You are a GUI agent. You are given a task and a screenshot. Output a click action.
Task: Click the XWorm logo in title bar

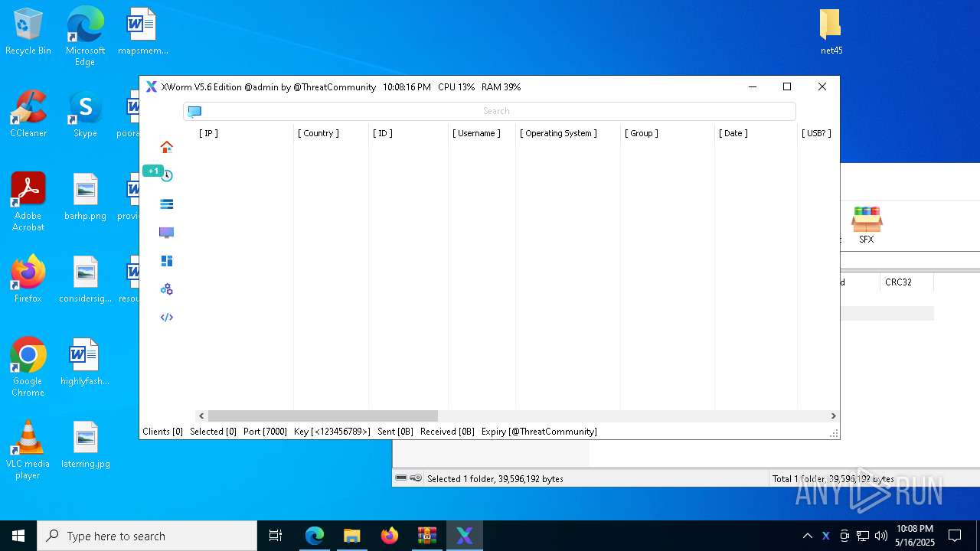[152, 87]
